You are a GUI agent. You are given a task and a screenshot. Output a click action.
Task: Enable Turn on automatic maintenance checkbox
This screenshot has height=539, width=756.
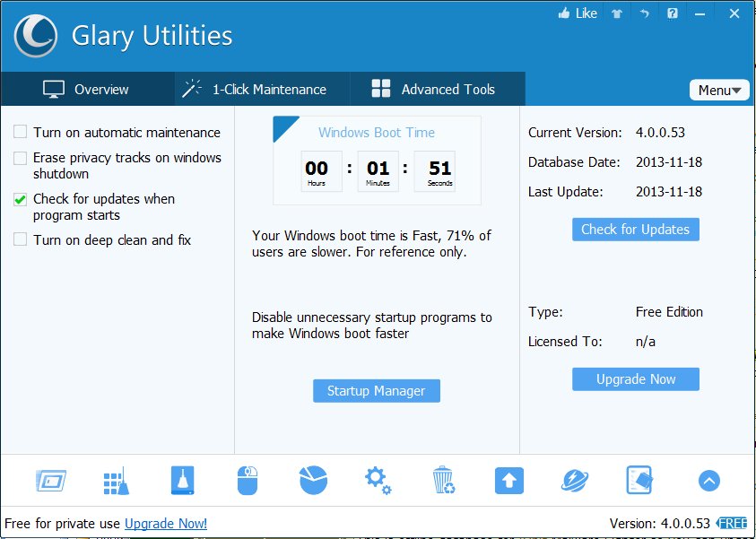20,132
